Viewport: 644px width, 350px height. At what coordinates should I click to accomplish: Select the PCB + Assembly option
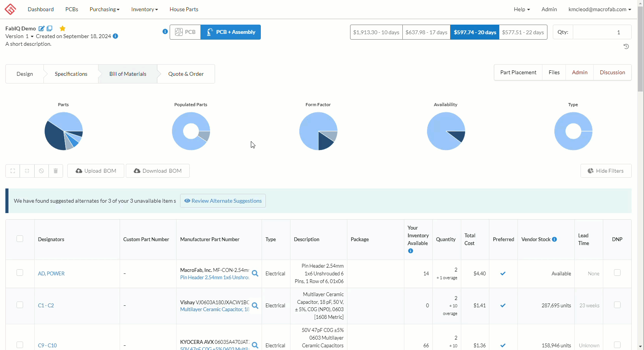pyautogui.click(x=231, y=32)
